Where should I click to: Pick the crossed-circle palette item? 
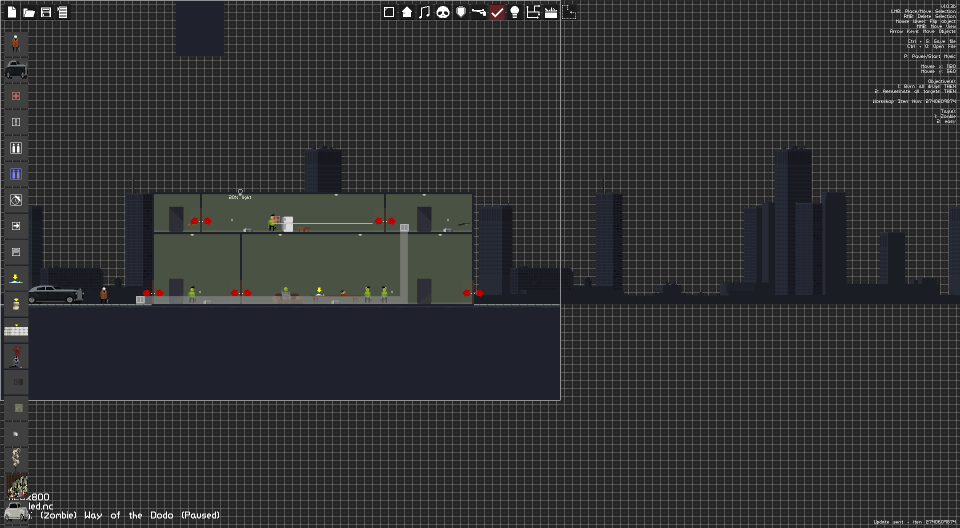pyautogui.click(x=16, y=200)
